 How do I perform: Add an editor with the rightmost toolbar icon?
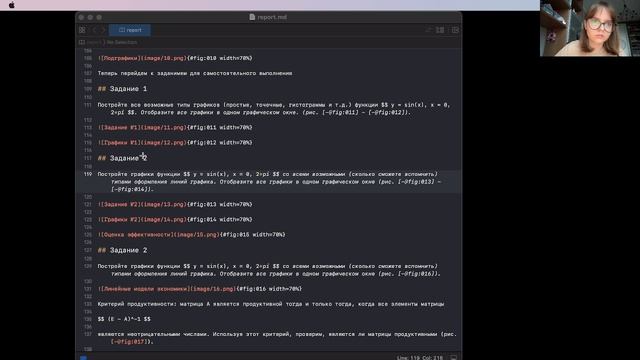click(x=455, y=30)
